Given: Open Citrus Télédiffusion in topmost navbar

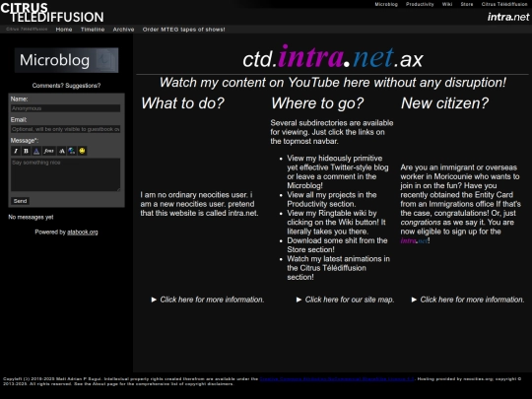Looking at the screenshot, I should tap(504, 4).
